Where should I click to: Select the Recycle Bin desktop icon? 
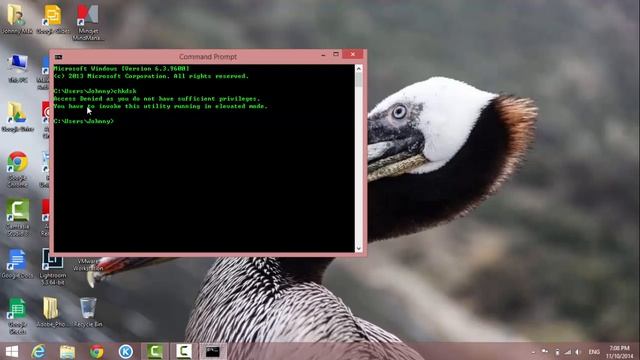[88, 312]
